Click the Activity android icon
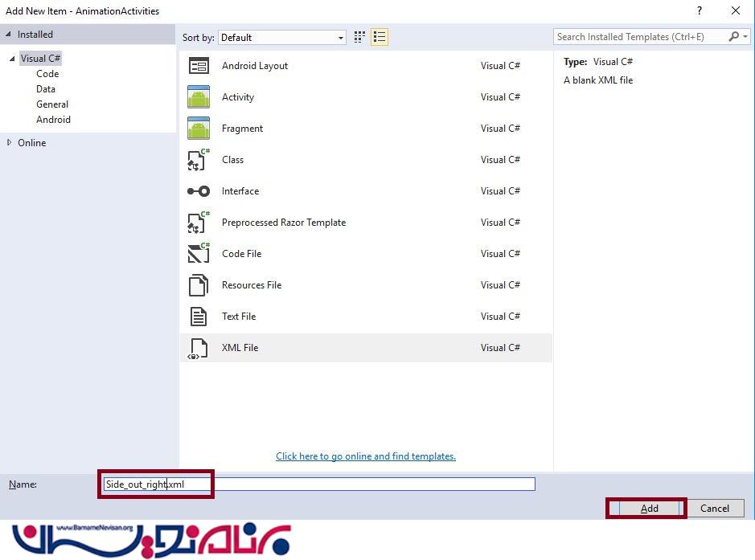The image size is (755, 560). click(199, 96)
